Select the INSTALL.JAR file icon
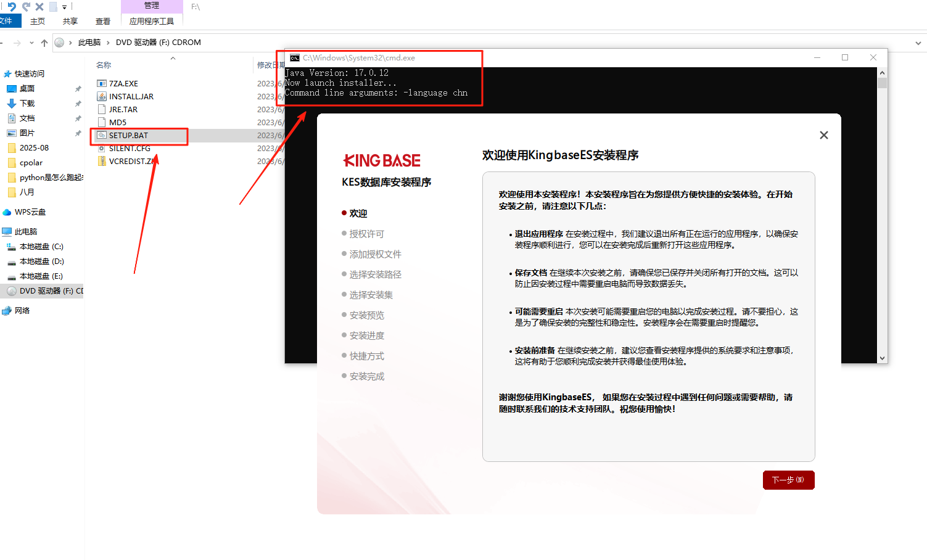927x560 pixels. coord(102,96)
